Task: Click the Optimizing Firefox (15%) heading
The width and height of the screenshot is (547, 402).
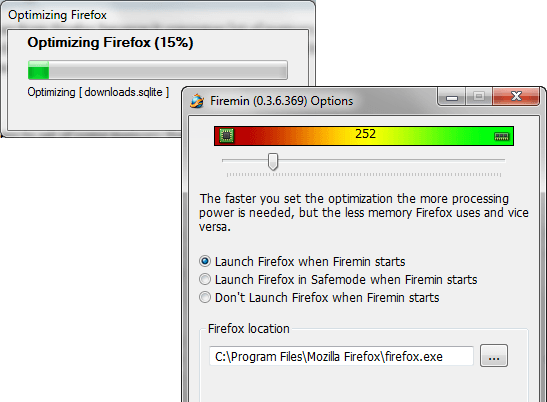Action: pos(110,43)
